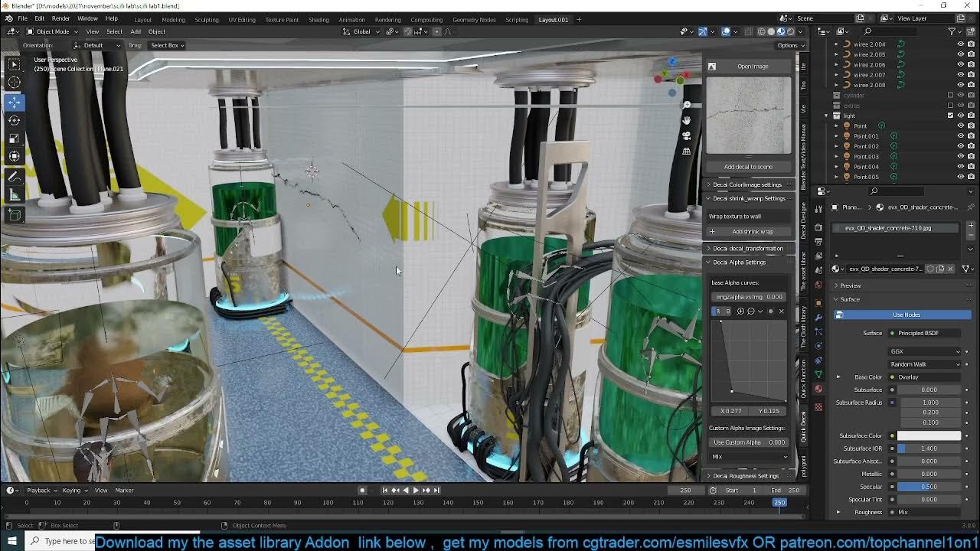Open the GGX distribution dropdown
Viewport: 980px width, 551px height.
tap(925, 351)
